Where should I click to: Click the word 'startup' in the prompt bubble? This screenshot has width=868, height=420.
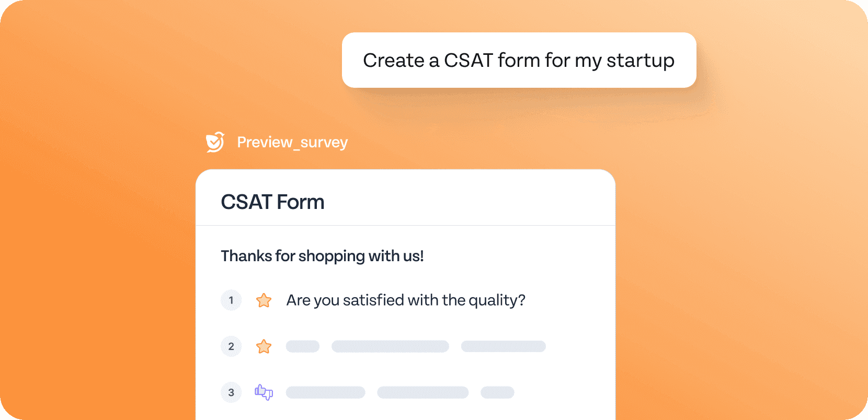click(641, 61)
